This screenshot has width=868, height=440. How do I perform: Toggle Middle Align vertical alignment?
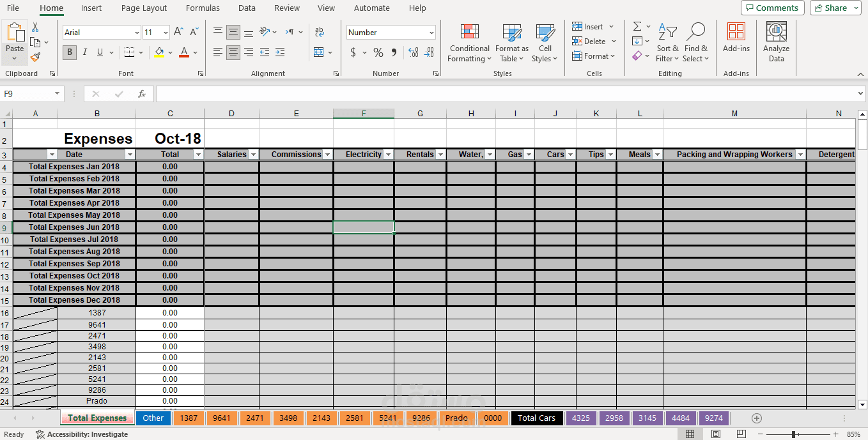[233, 32]
